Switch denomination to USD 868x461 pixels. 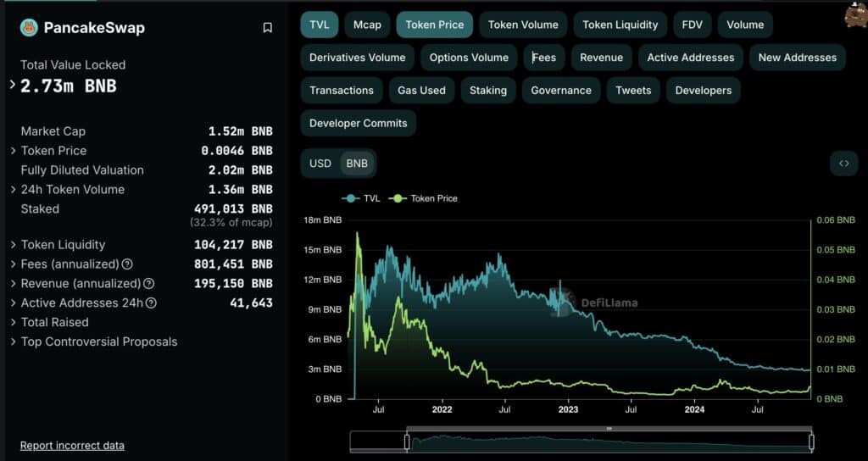320,164
